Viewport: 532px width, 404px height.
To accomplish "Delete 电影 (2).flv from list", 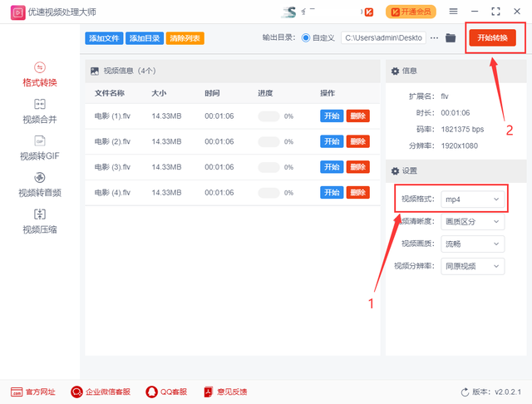I will [358, 141].
